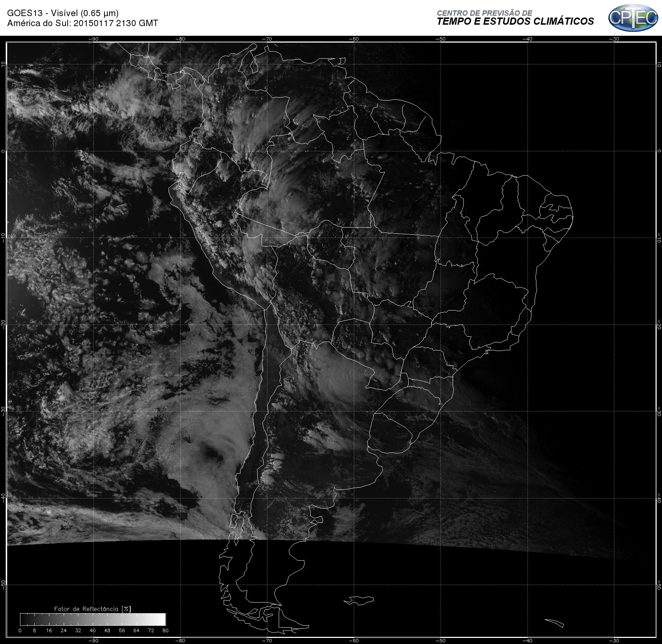Click the 'CENTRO DE PREVISÃO DE' text

coord(485,13)
